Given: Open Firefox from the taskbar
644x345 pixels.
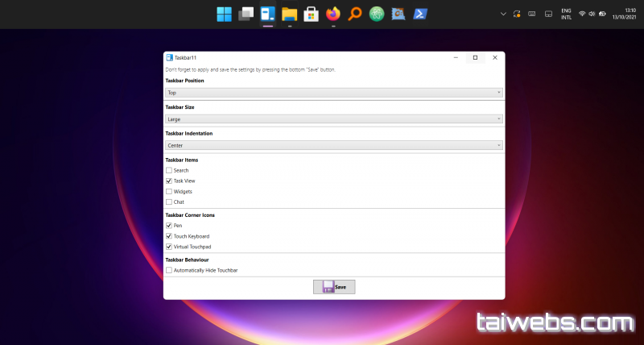Looking at the screenshot, I should point(333,14).
